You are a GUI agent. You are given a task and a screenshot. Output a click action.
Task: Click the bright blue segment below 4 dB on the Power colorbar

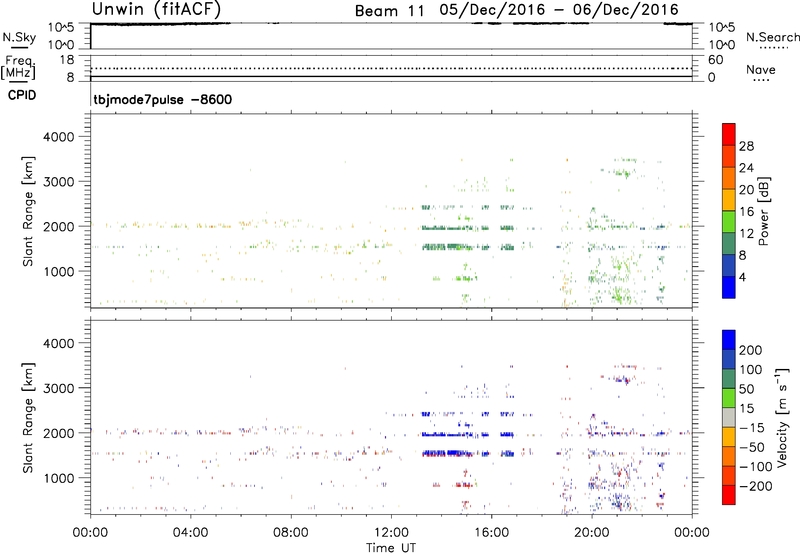[x=729, y=287]
